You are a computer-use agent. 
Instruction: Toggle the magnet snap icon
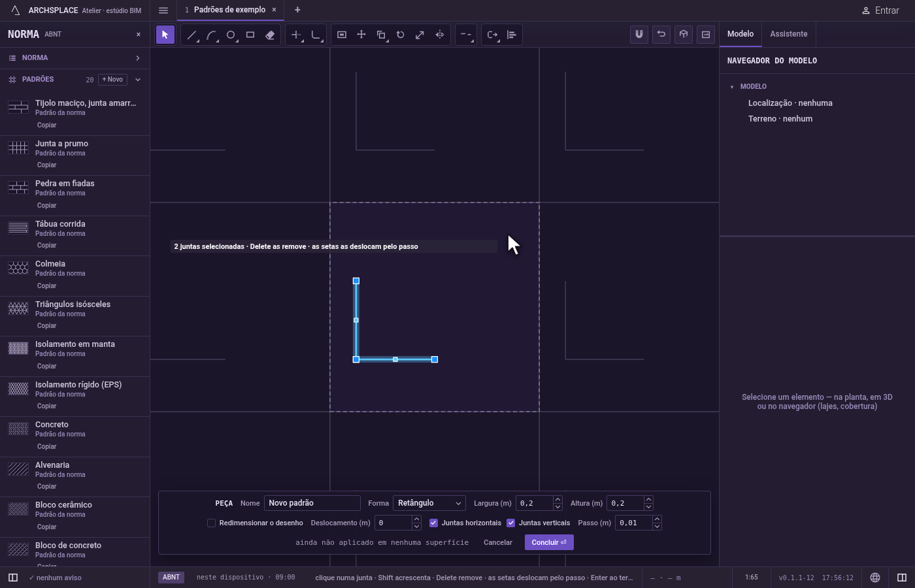[639, 34]
